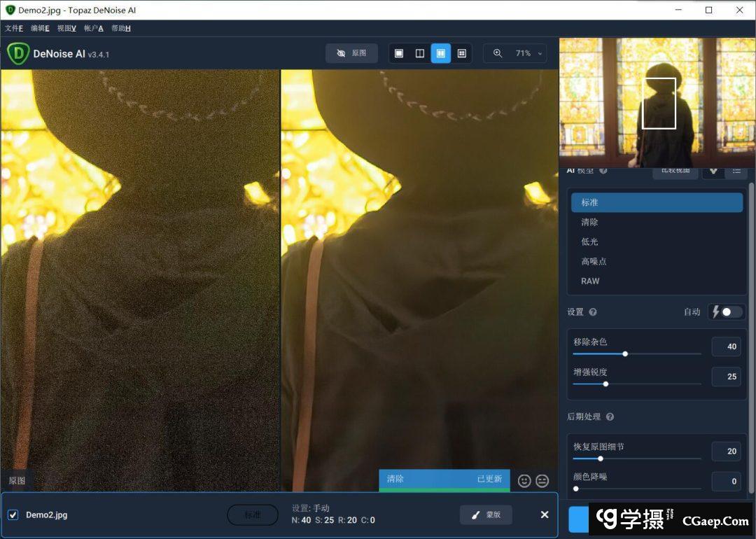Select split view layout icon
This screenshot has height=539, width=756.
[x=420, y=53]
